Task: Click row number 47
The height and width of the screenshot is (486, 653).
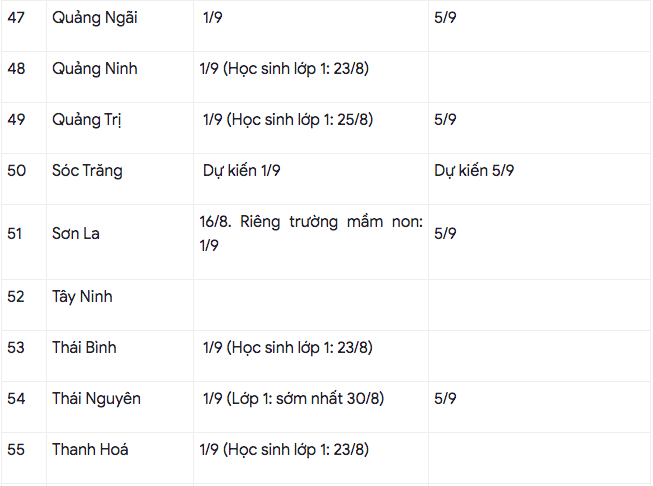Action: click(x=16, y=18)
